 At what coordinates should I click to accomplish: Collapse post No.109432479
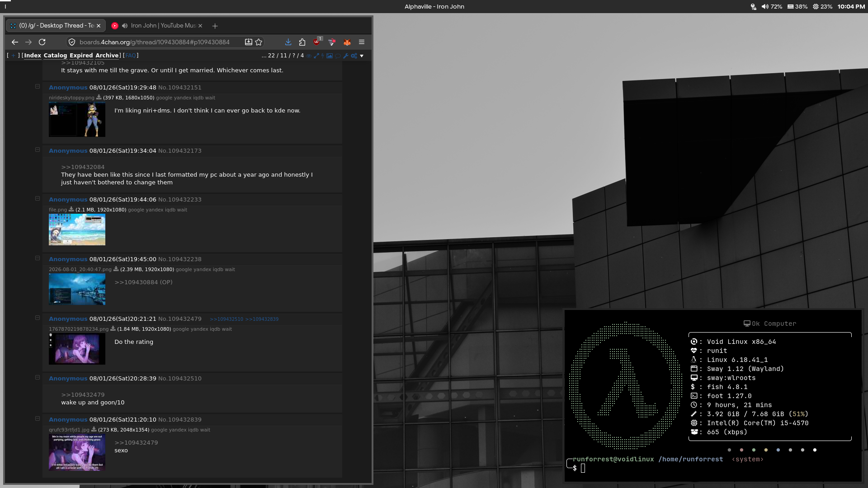[x=38, y=318]
